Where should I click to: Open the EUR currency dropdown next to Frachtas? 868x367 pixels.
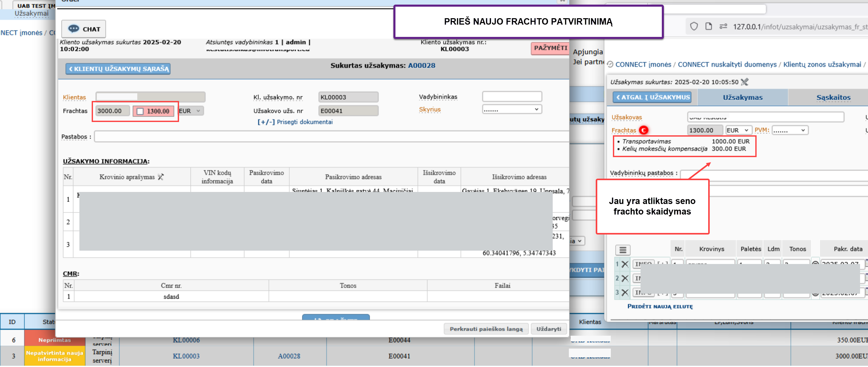click(x=191, y=111)
